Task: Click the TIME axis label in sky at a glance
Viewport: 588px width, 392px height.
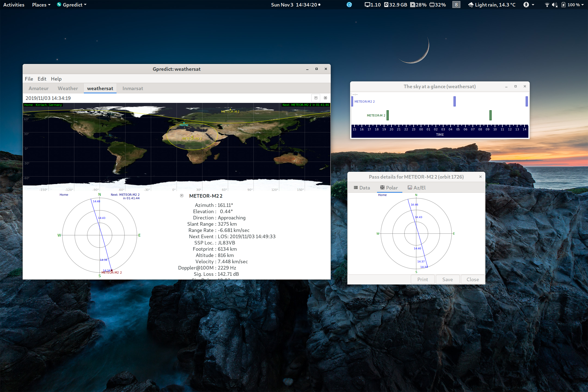Action: pyautogui.click(x=440, y=135)
